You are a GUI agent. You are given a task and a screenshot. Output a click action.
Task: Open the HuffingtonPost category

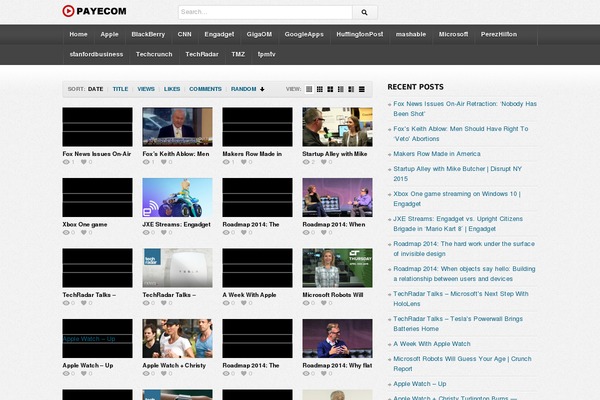pos(360,34)
